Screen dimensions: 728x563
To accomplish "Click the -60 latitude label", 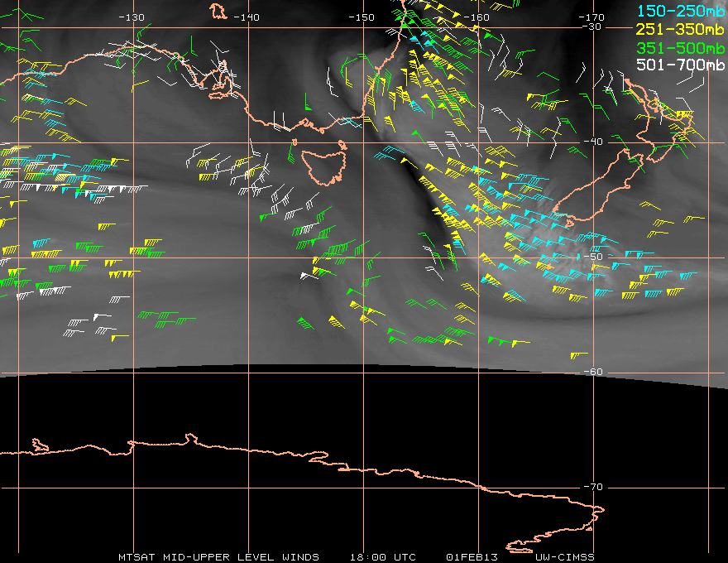I will pos(593,372).
